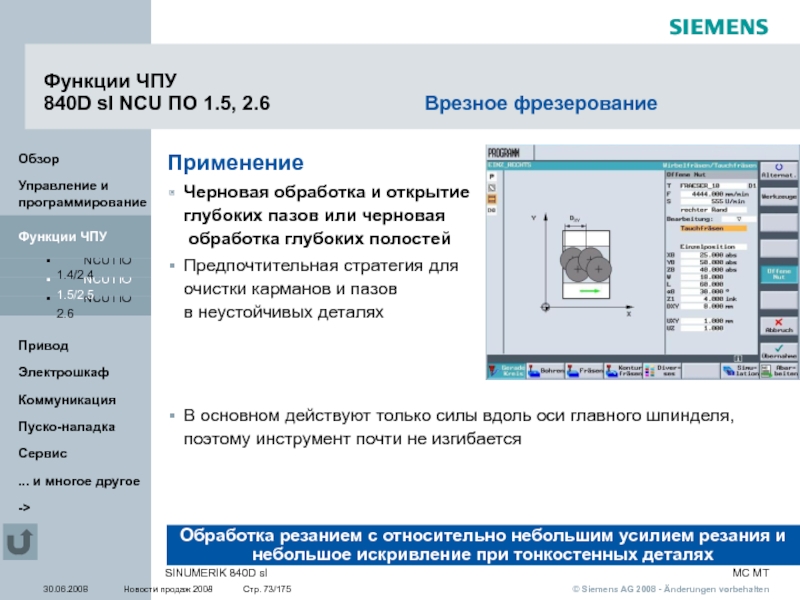This screenshot has height=600, width=800.
Task: Select the Bohren softkey
Action: pos(546,371)
